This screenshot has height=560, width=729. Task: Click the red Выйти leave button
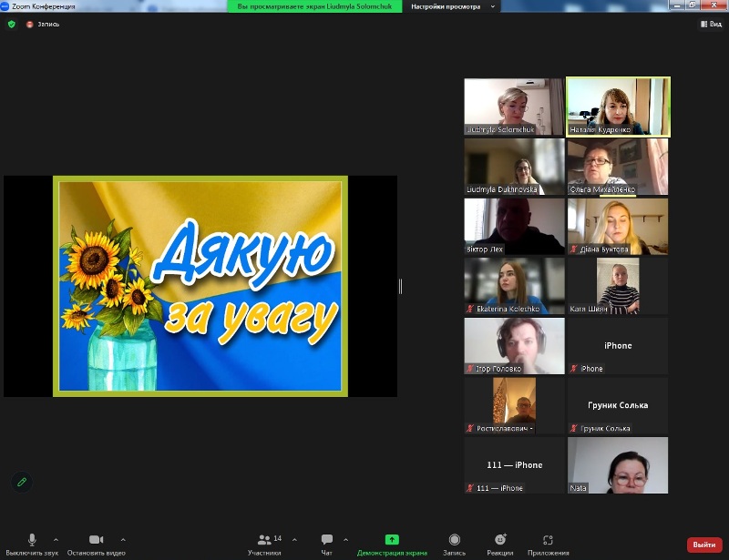[x=703, y=545]
